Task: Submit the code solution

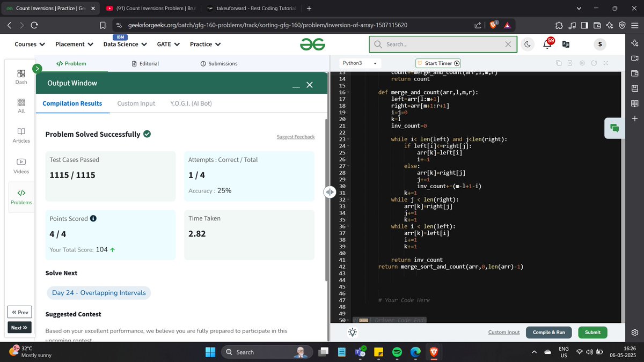Action: tap(592, 333)
